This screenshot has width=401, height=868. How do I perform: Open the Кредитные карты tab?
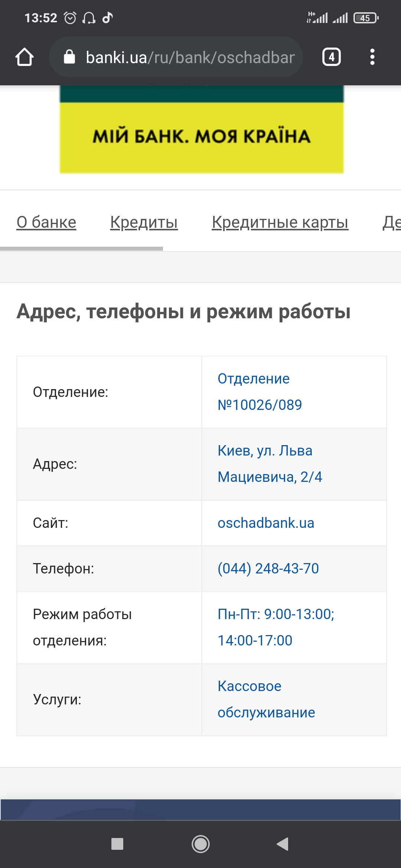tap(280, 222)
